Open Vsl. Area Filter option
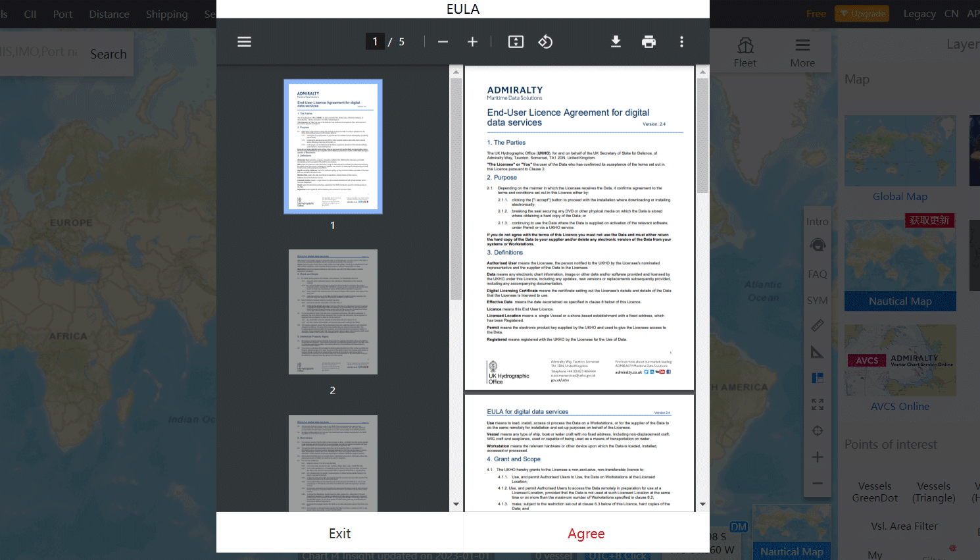This screenshot has width=980, height=560. pyautogui.click(x=904, y=526)
